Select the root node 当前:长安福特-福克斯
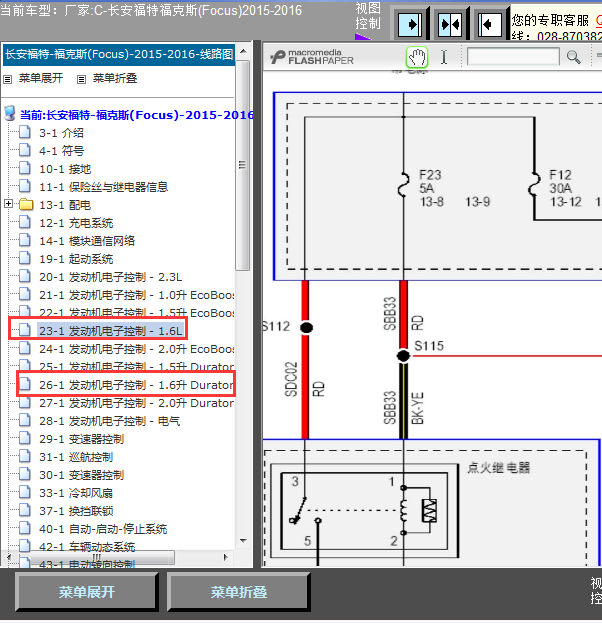This screenshot has height=623, width=602. [x=136, y=115]
